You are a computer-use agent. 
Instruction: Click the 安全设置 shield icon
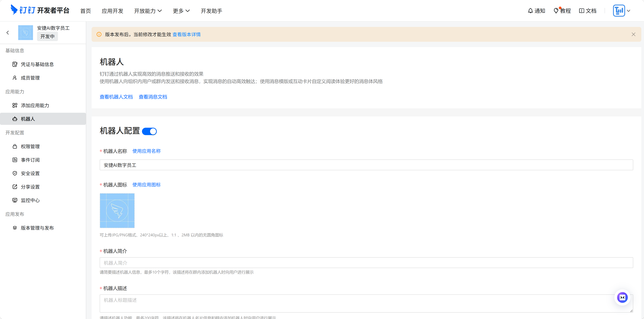click(15, 173)
